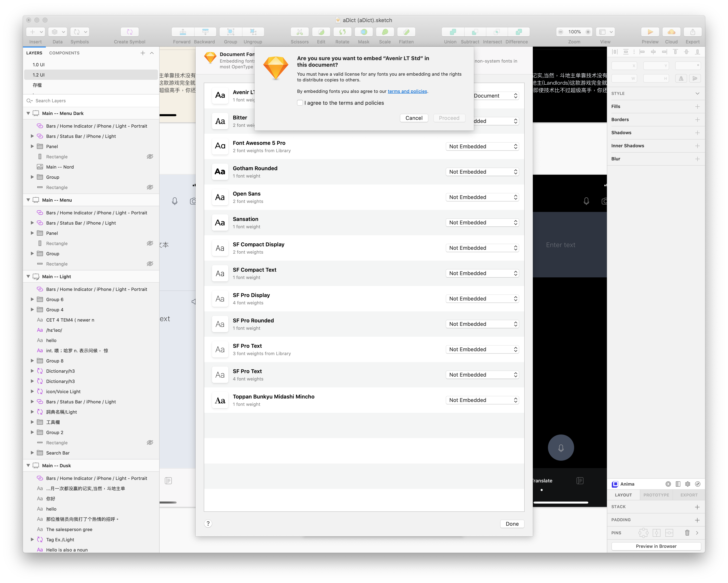This screenshot has width=728, height=583.
Task: Select the Scissors tool
Action: pos(300,32)
